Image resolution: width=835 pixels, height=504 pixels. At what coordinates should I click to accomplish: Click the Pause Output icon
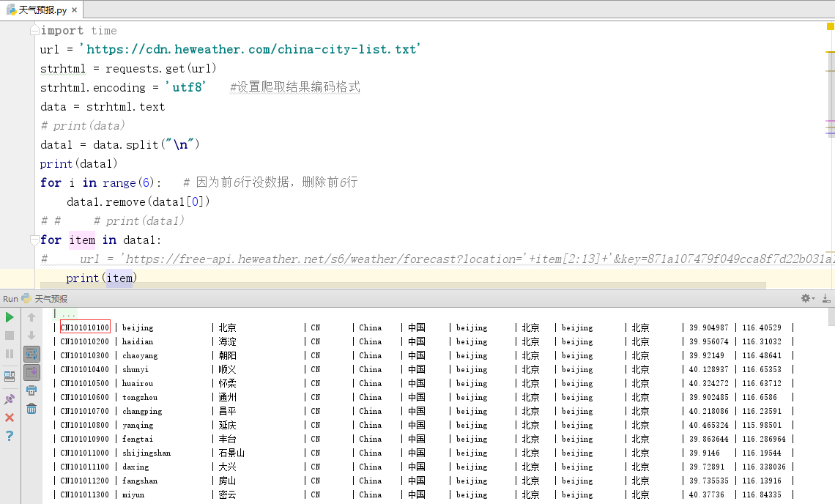pyautogui.click(x=9, y=354)
